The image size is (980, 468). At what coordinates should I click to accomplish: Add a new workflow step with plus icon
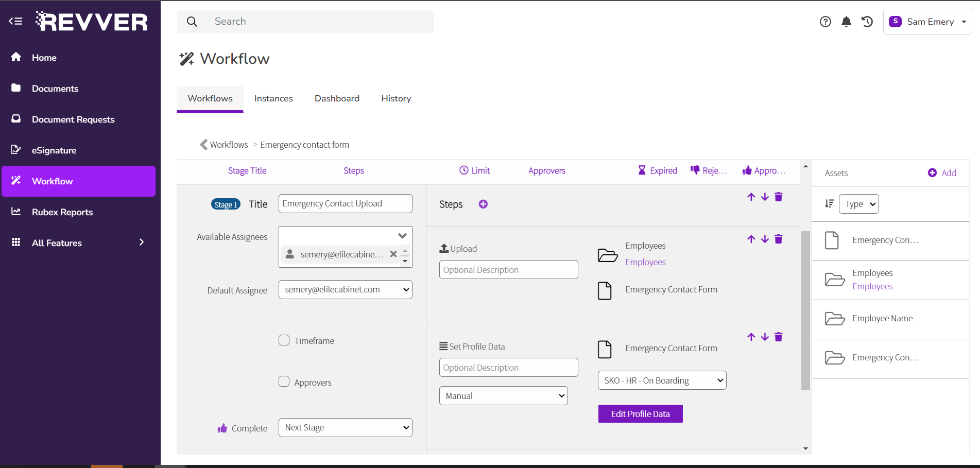click(x=483, y=204)
